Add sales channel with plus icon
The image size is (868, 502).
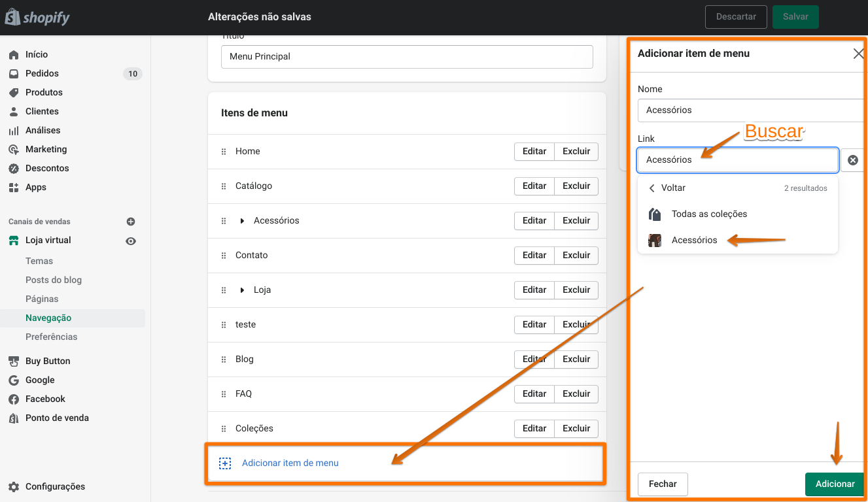pyautogui.click(x=131, y=222)
